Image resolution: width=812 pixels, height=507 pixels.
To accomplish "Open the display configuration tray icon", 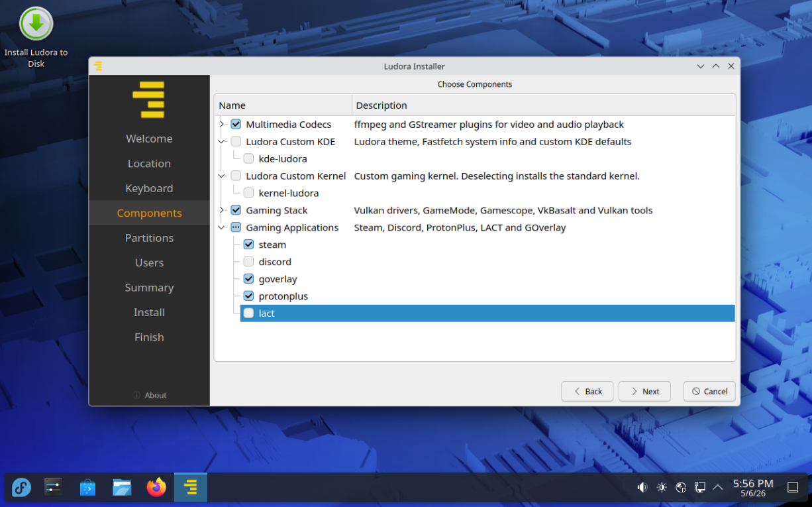I will click(x=699, y=488).
